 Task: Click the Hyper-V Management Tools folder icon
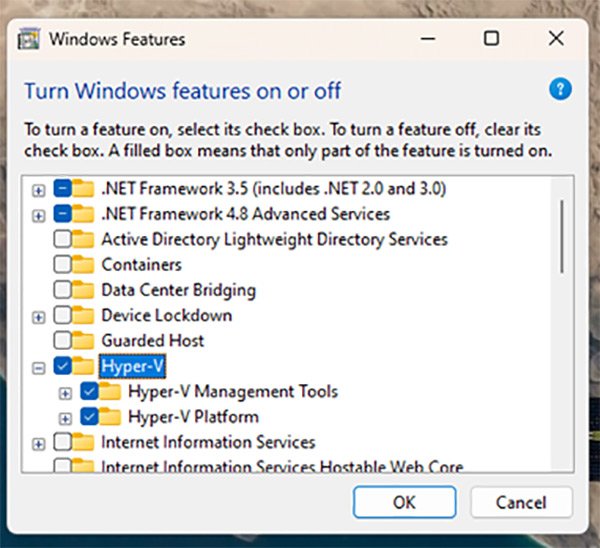(110, 392)
